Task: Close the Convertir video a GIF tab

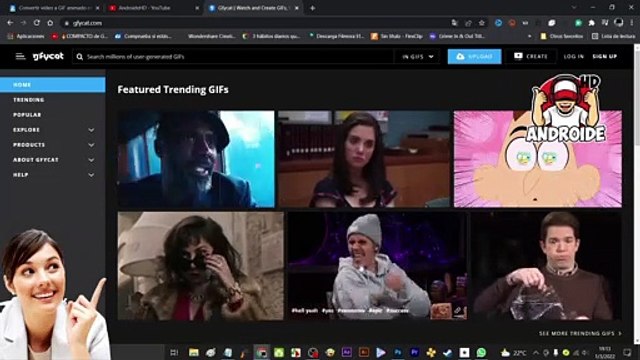Action: [x=97, y=8]
